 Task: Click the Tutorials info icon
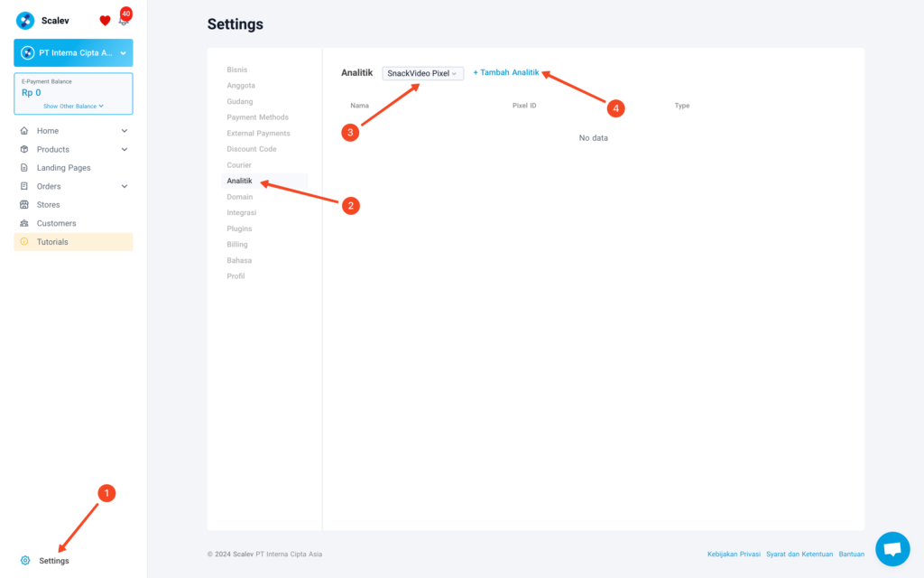point(24,242)
